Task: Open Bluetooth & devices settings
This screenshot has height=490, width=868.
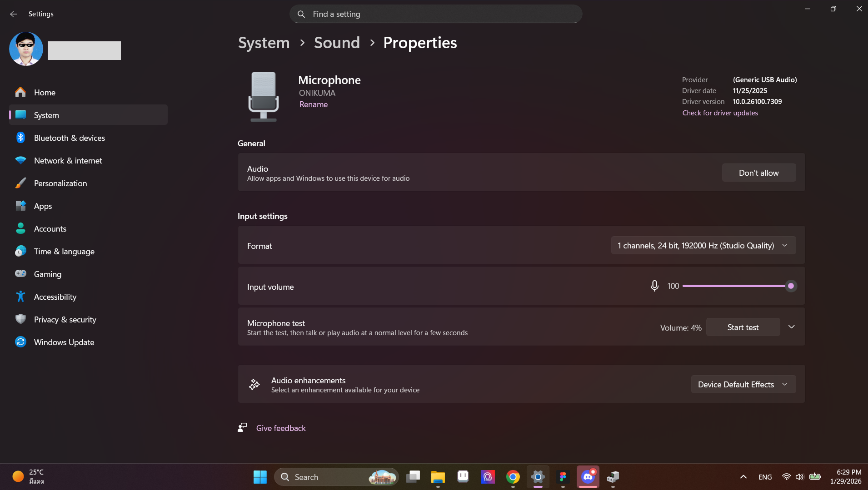Action: 69,138
